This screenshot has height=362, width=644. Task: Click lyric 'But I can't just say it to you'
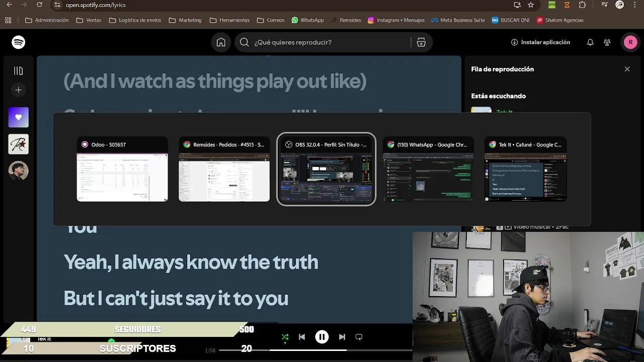coord(176,298)
